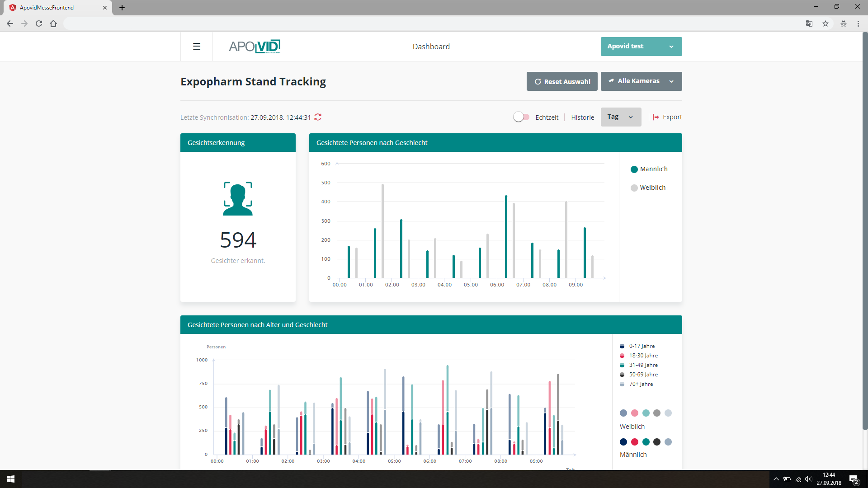Click the translate page icon

click(x=809, y=23)
